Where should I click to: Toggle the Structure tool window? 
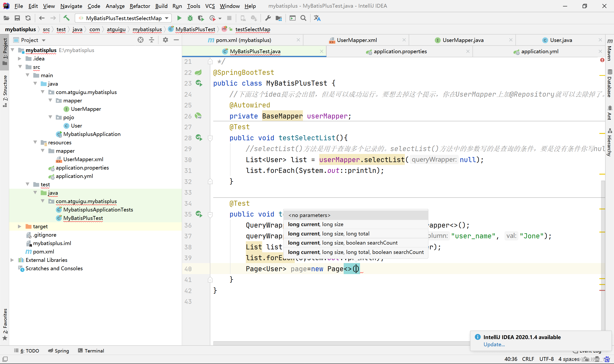[x=5, y=91]
